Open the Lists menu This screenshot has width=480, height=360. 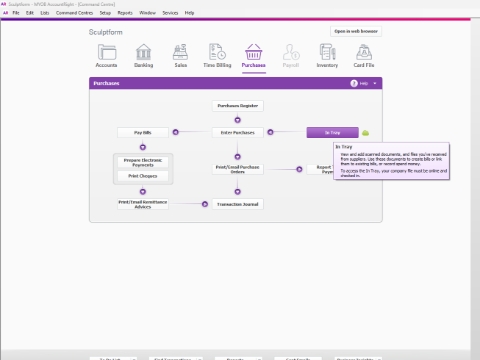point(45,13)
